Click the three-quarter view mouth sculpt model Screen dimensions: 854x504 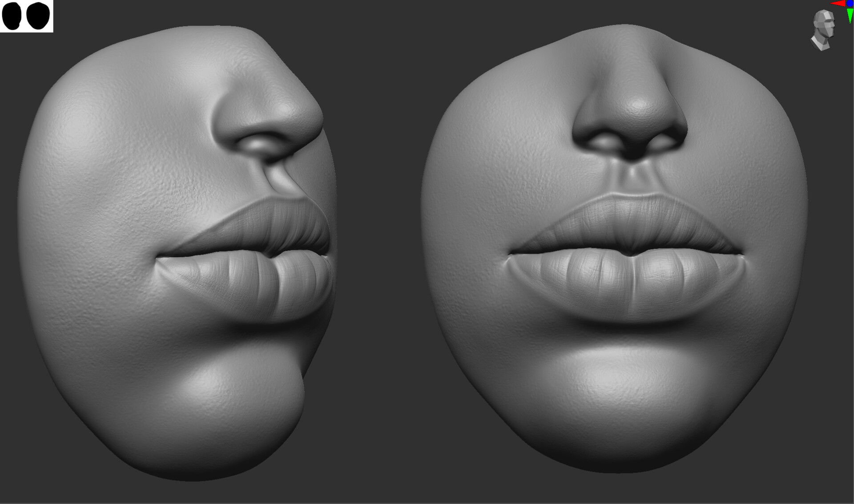(177, 252)
